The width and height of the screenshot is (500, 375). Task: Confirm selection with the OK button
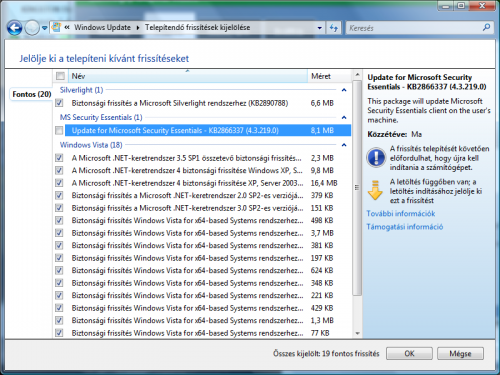[409, 353]
